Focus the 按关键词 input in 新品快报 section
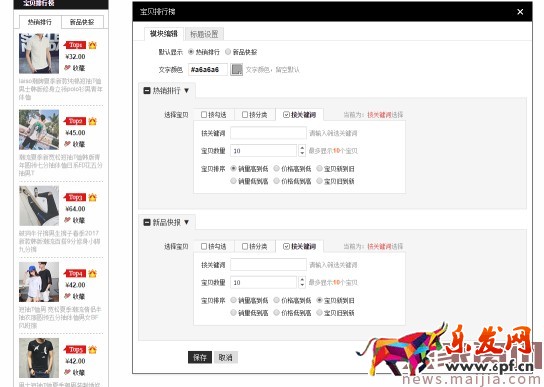This screenshot has width=544, height=387. point(268,264)
